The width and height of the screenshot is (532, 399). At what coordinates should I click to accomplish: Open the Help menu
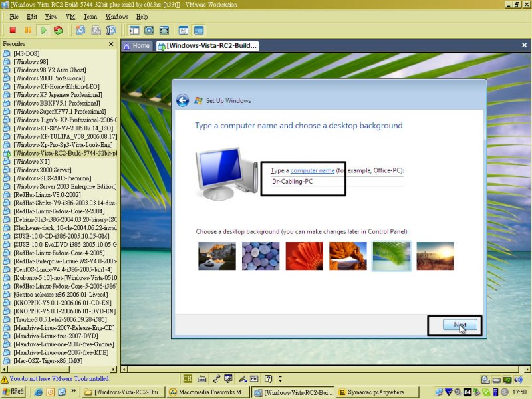click(x=142, y=17)
